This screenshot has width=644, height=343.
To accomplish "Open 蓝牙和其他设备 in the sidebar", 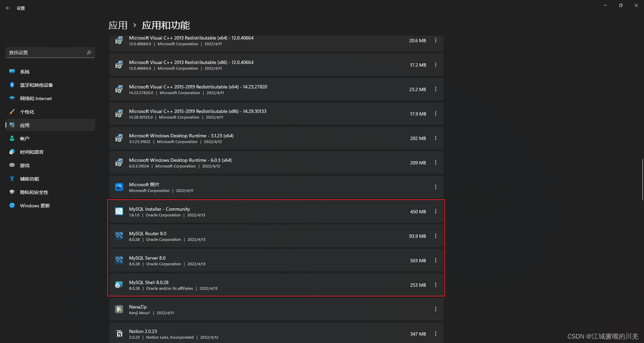I will [x=50, y=85].
